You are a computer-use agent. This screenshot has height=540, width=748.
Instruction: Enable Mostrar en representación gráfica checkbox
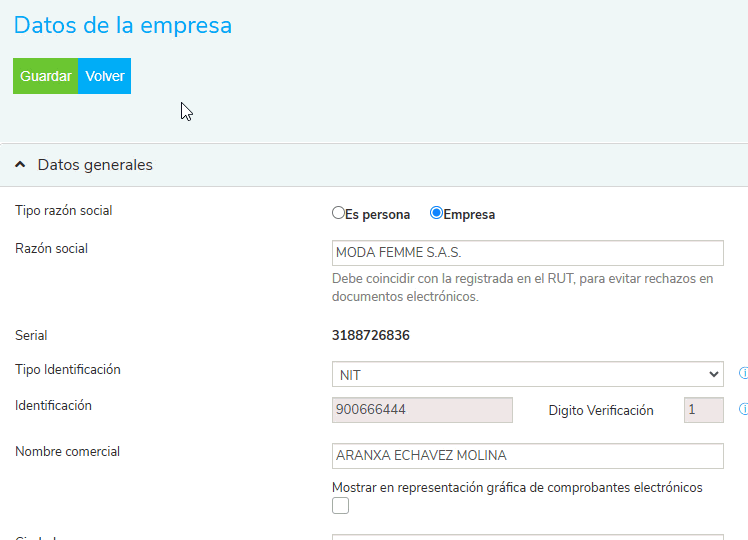341,506
